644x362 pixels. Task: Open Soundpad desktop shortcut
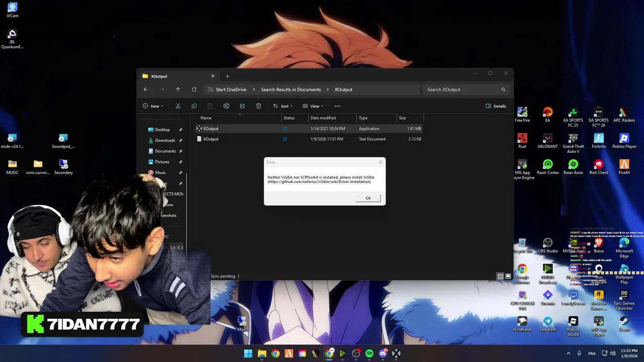coord(63,141)
